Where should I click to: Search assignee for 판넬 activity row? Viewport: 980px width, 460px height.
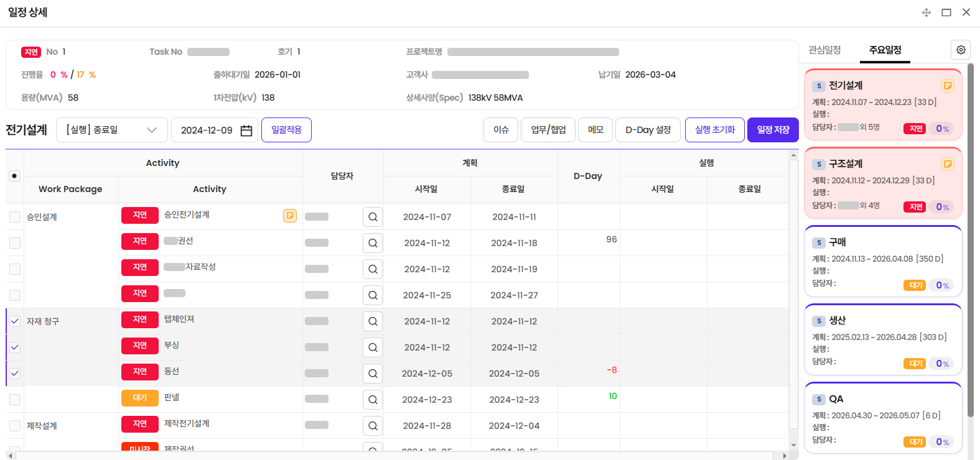tap(373, 400)
